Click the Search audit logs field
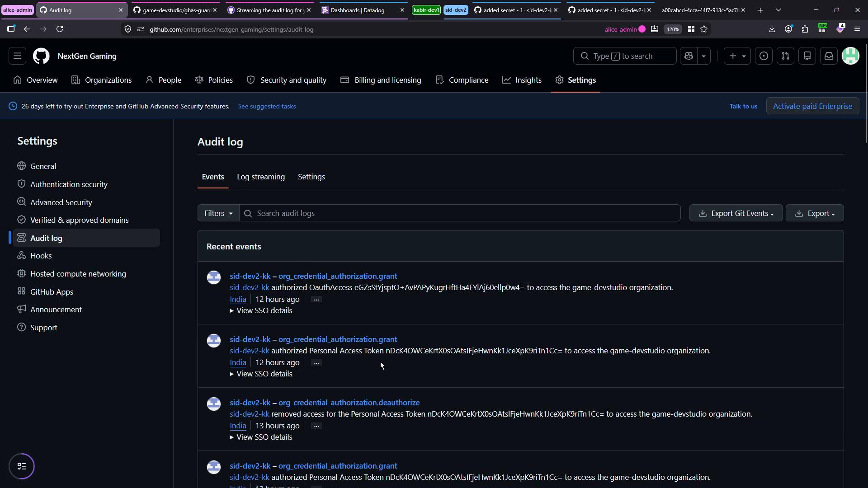The image size is (868, 488). click(460, 213)
